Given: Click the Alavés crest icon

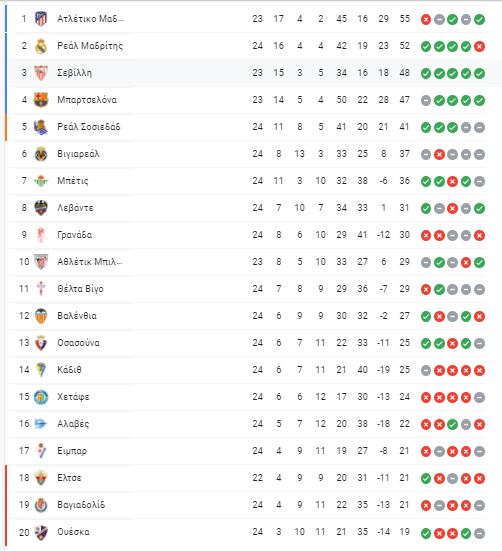Looking at the screenshot, I should [x=41, y=424].
